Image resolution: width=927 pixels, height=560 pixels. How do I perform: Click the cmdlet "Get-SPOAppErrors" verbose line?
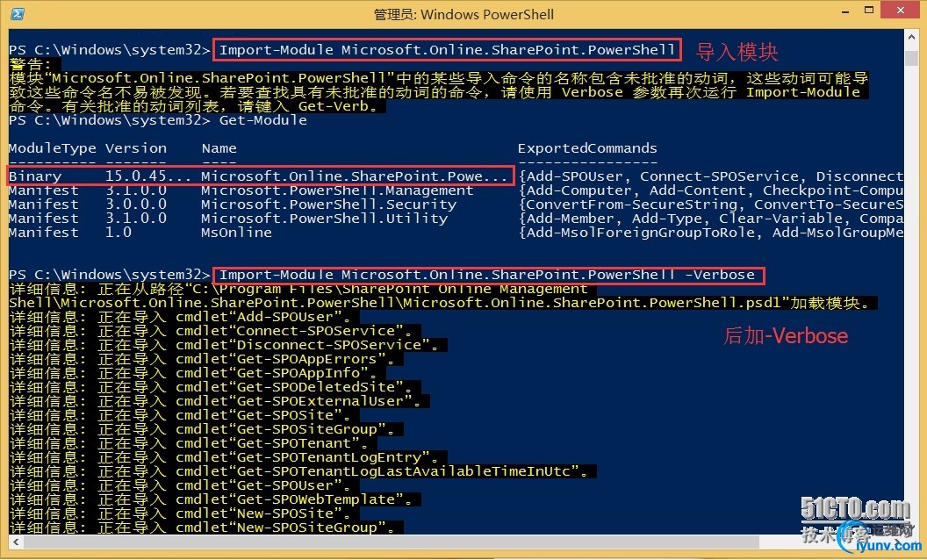(205, 359)
